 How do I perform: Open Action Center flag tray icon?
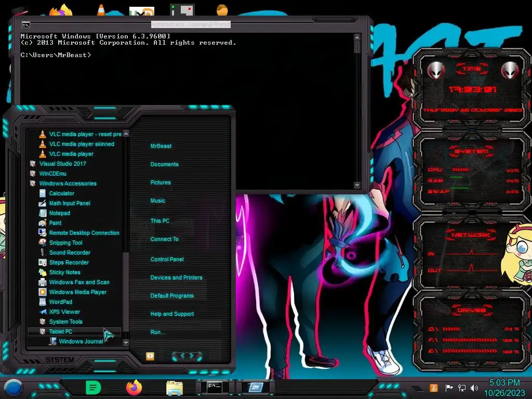click(449, 388)
